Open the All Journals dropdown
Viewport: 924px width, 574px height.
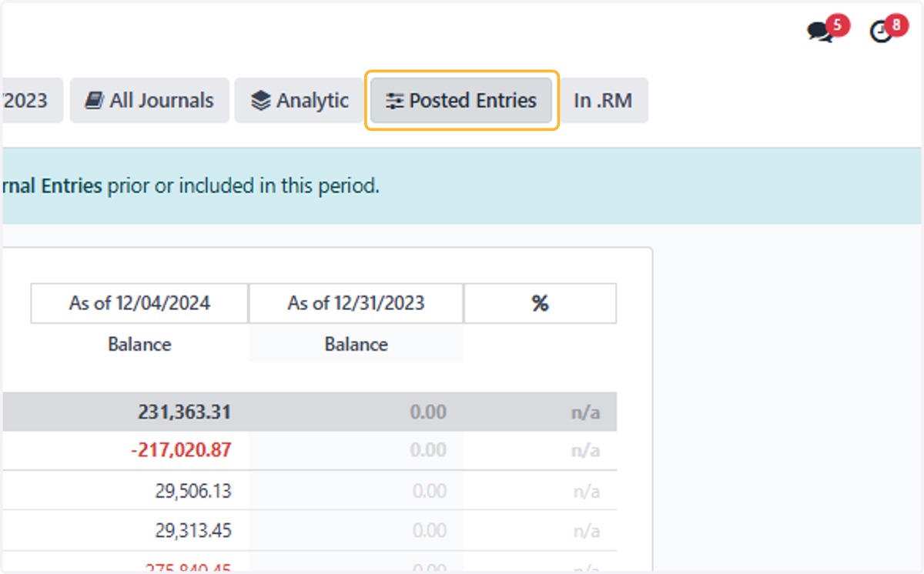(149, 100)
